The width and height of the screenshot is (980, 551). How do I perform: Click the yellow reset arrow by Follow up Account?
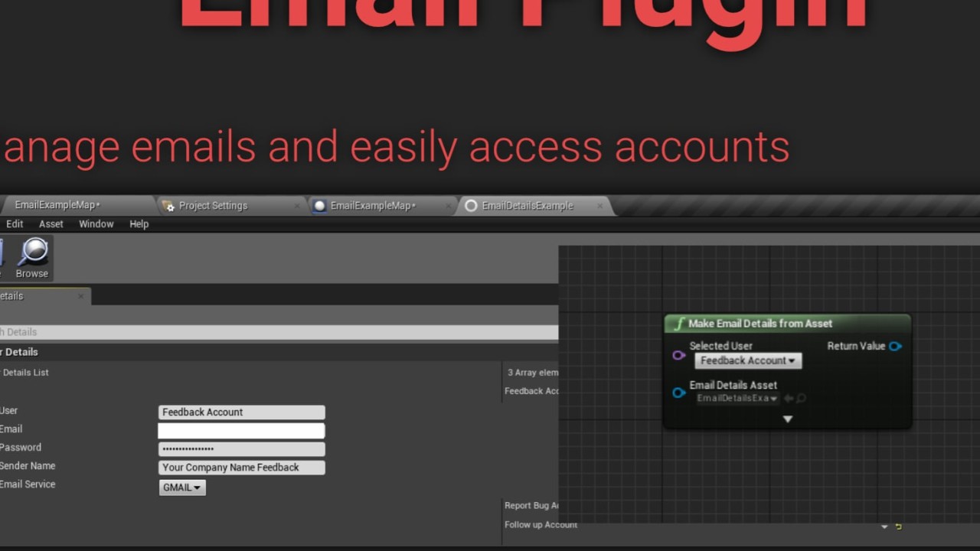(899, 527)
